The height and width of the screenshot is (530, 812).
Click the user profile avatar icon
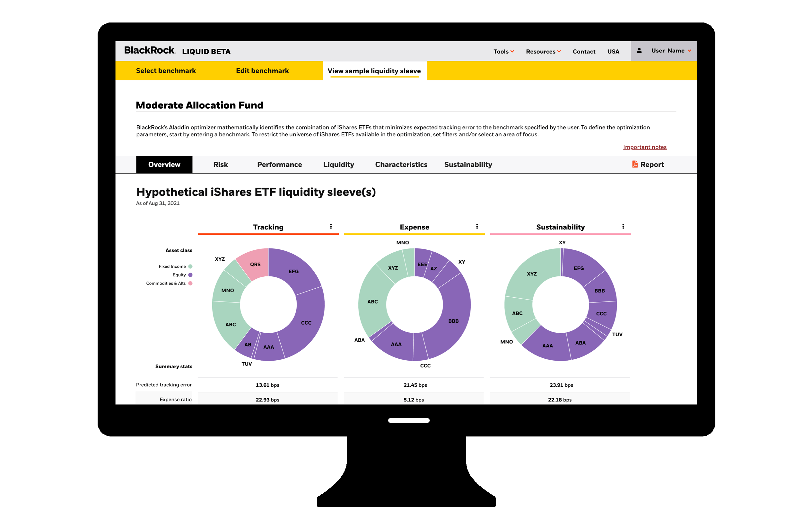point(639,50)
